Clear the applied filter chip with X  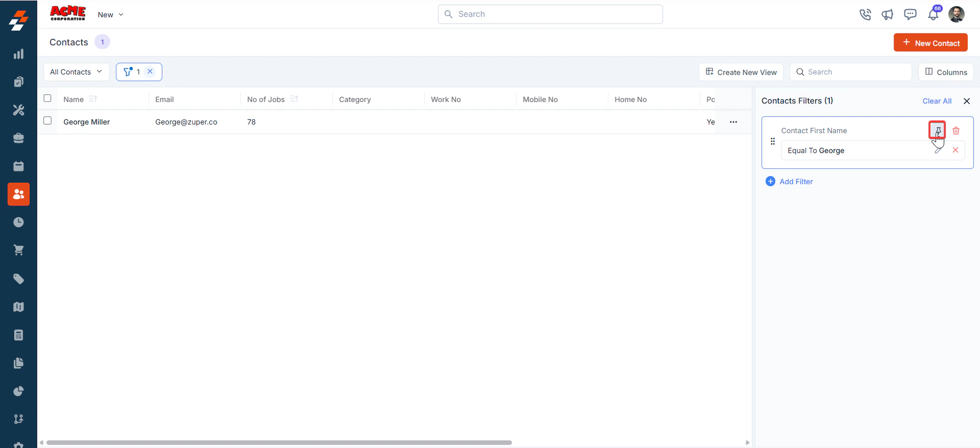(150, 71)
